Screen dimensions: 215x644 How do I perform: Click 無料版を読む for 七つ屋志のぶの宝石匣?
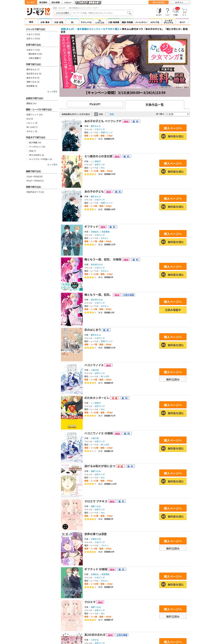tap(173, 172)
